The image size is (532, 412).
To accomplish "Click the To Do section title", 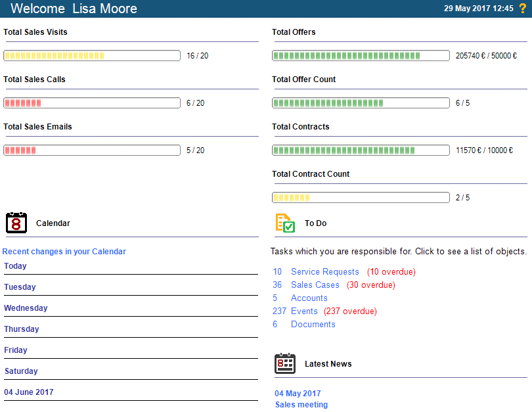I will coord(315,223).
